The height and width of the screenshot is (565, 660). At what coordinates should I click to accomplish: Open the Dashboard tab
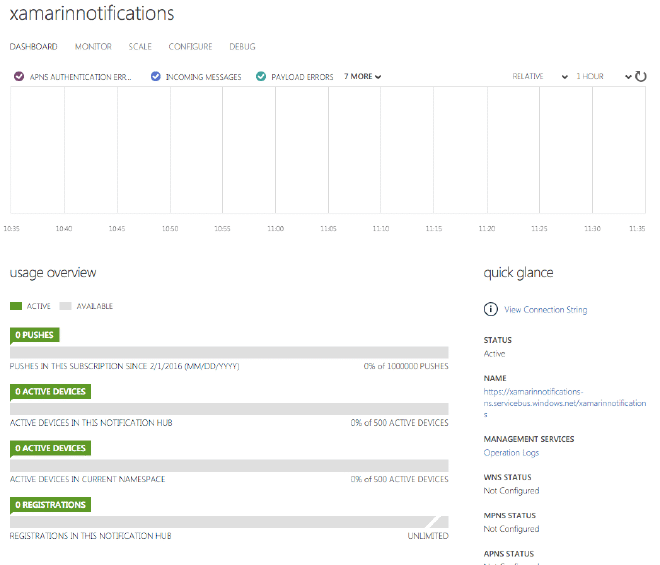point(33,47)
